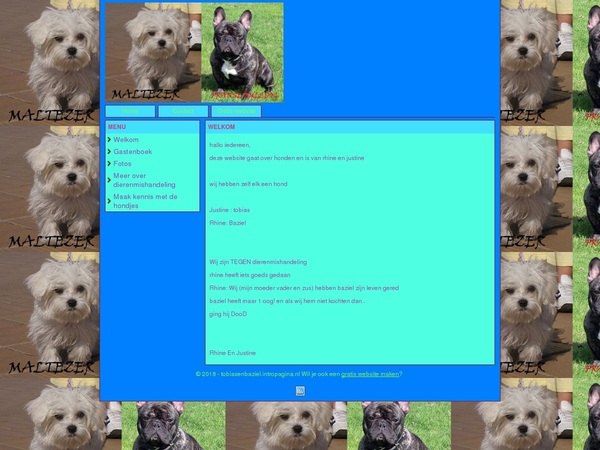This screenshot has height=450, width=600.
Task: Click the arrow bullet beside Meer over dierenmishandeling
Action: (109, 180)
